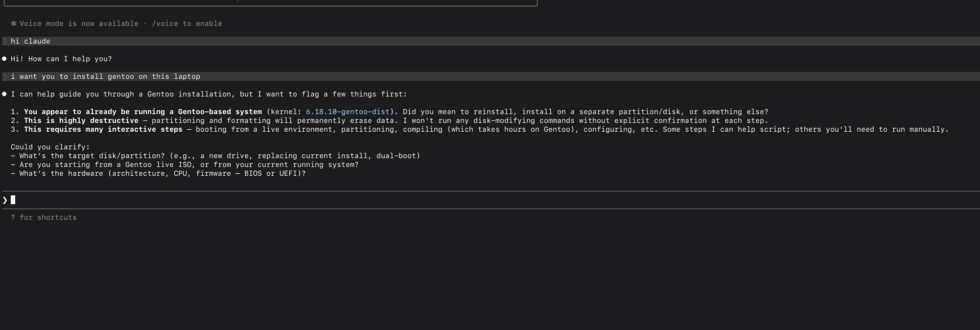Click the line "What's the hardware (architecture"
The height and width of the screenshot is (330, 980).
pyautogui.click(x=158, y=173)
